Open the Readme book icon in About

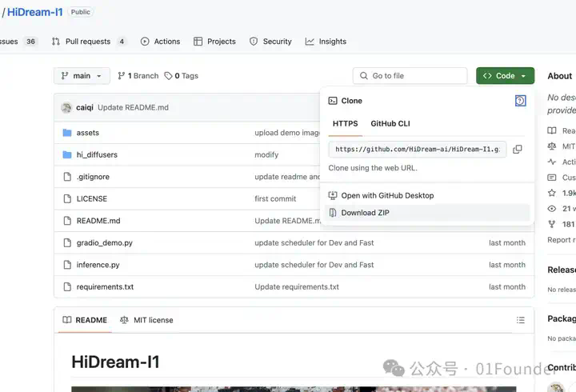pyautogui.click(x=552, y=130)
